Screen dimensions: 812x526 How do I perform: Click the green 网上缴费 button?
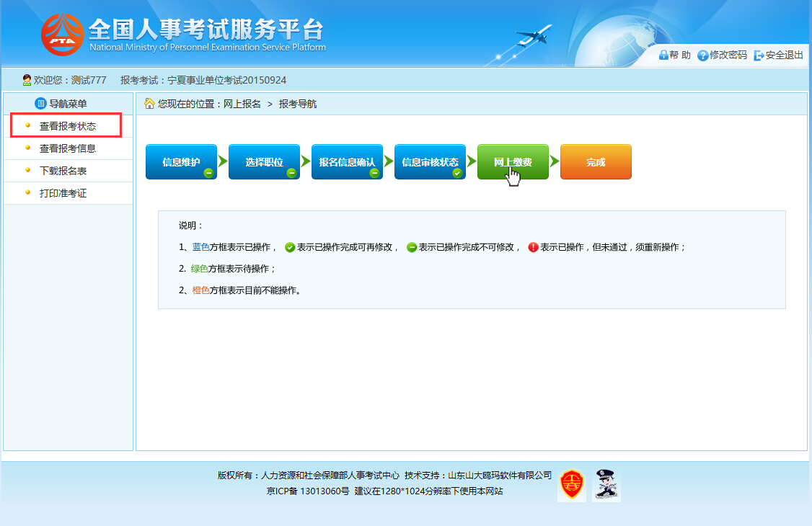(513, 162)
